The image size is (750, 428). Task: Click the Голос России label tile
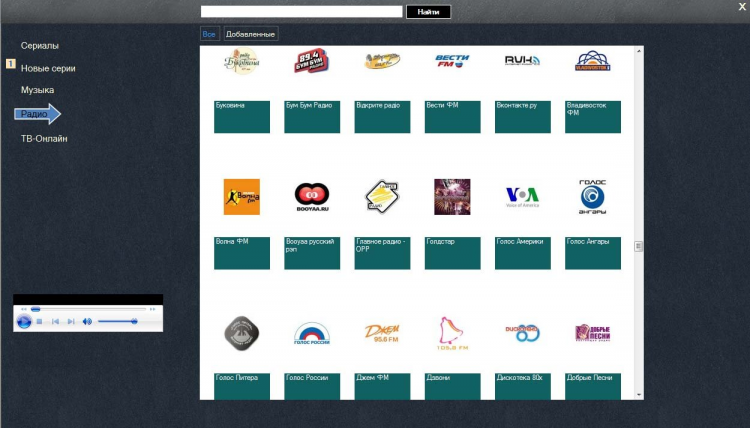(x=312, y=386)
